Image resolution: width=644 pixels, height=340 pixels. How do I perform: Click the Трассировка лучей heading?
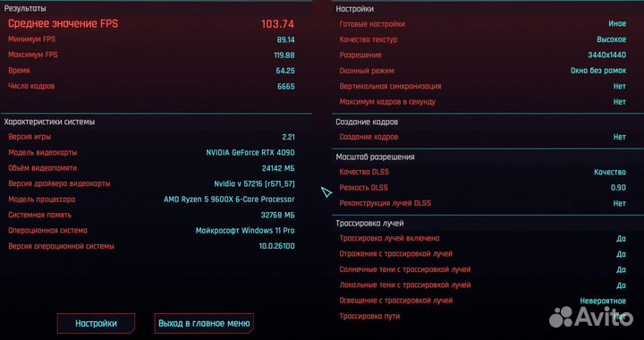coord(369,224)
